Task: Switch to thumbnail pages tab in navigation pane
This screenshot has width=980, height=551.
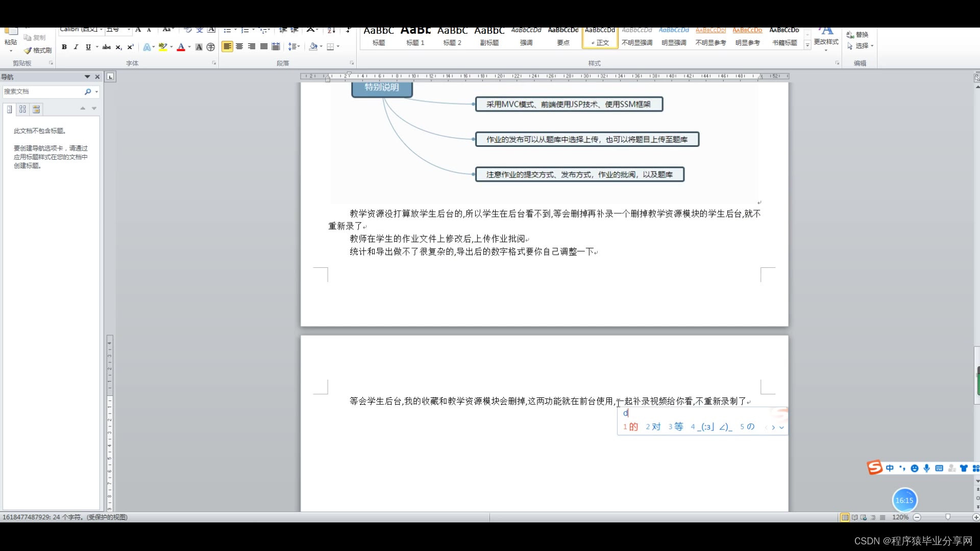Action: (x=22, y=109)
